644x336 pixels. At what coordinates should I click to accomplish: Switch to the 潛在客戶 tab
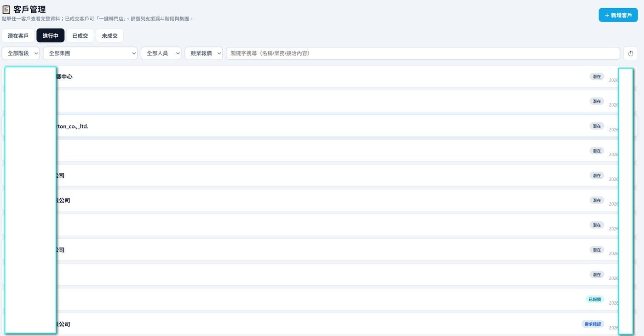18,35
